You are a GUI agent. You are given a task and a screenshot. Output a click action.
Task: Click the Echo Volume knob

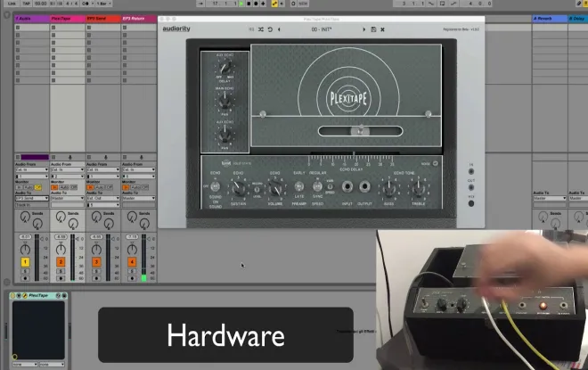(275, 189)
